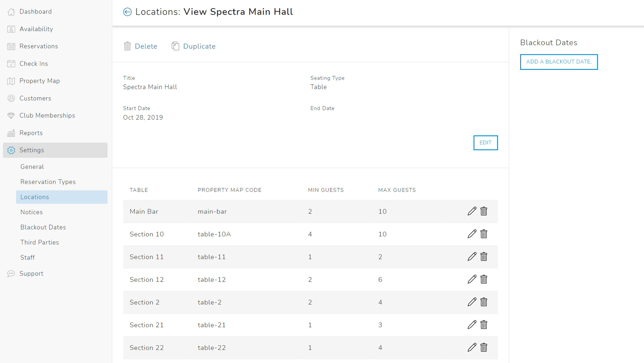
Task: Click the back arrow next to Locations
Action: [x=127, y=12]
